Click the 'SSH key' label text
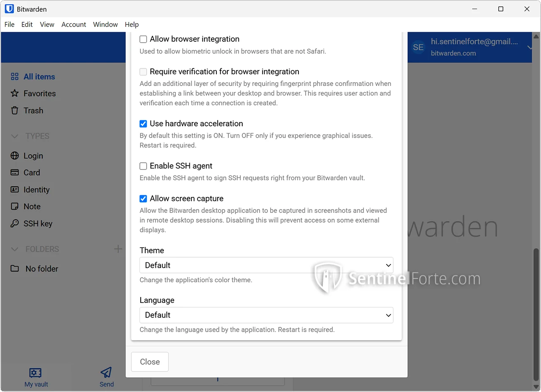This screenshot has width=541, height=392. (38, 223)
